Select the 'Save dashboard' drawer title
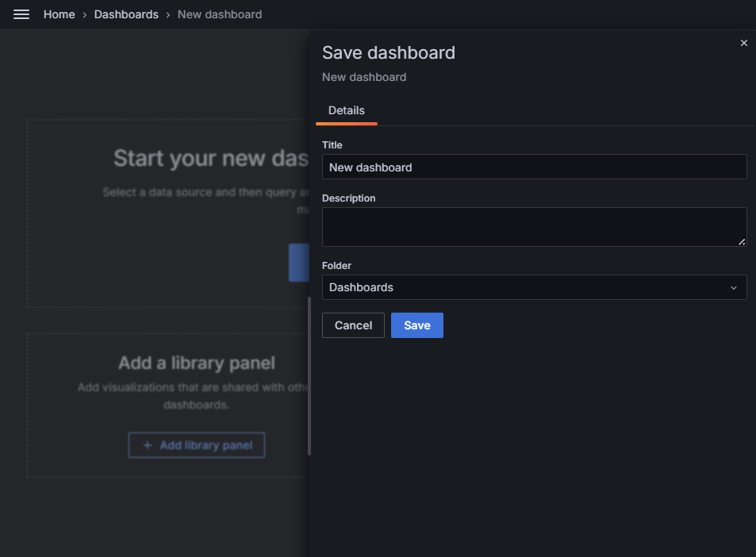Image resolution: width=756 pixels, height=557 pixels. [x=389, y=52]
